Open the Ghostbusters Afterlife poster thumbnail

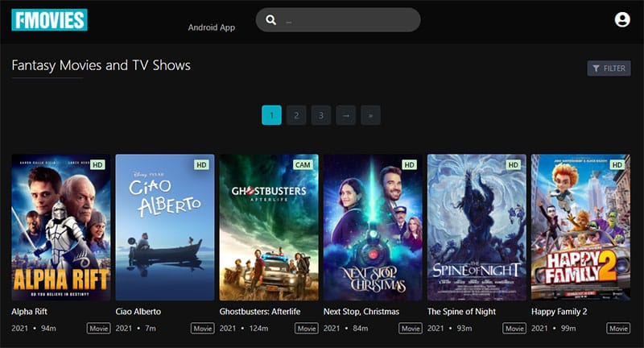point(269,227)
